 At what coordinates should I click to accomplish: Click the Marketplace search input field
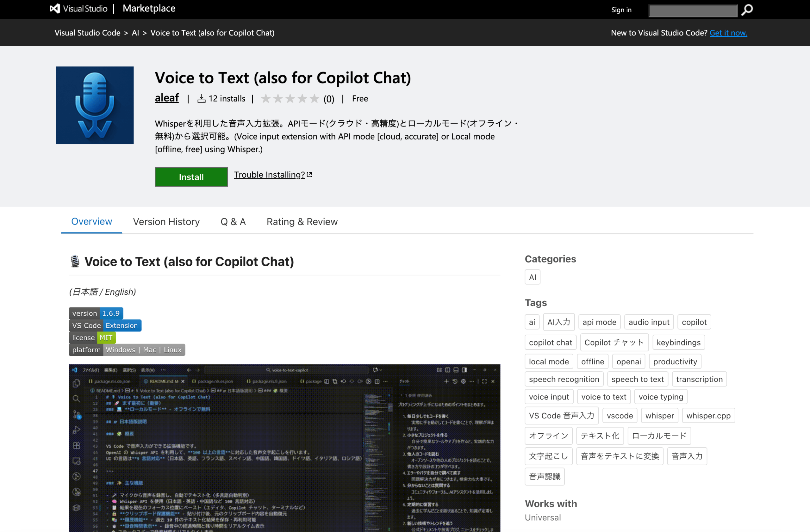coord(693,10)
